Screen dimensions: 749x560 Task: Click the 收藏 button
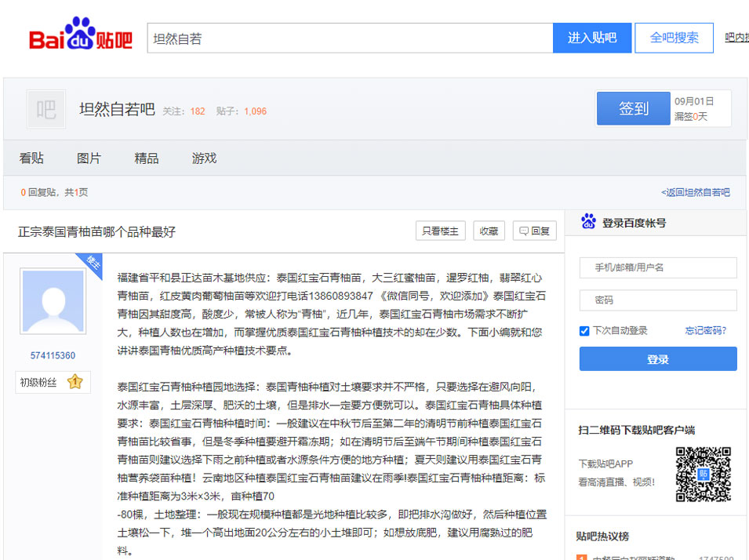tap(489, 231)
